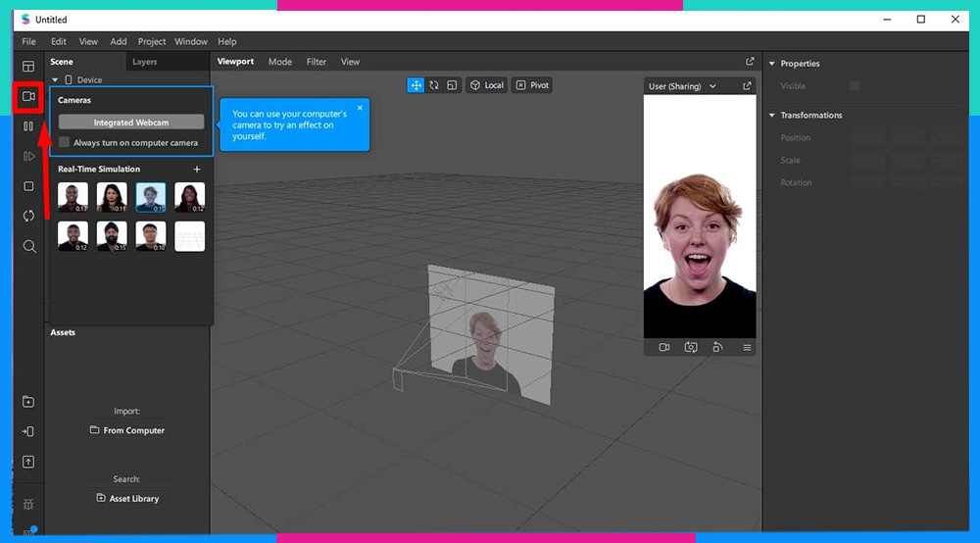Switch to the Scene tab
Screen dimensions: 980x543
(62, 62)
